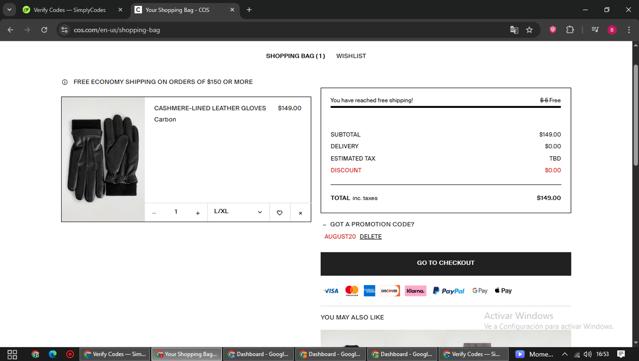The width and height of the screenshot is (639, 361).
Task: Open a new browser tab
Action: [249, 10]
